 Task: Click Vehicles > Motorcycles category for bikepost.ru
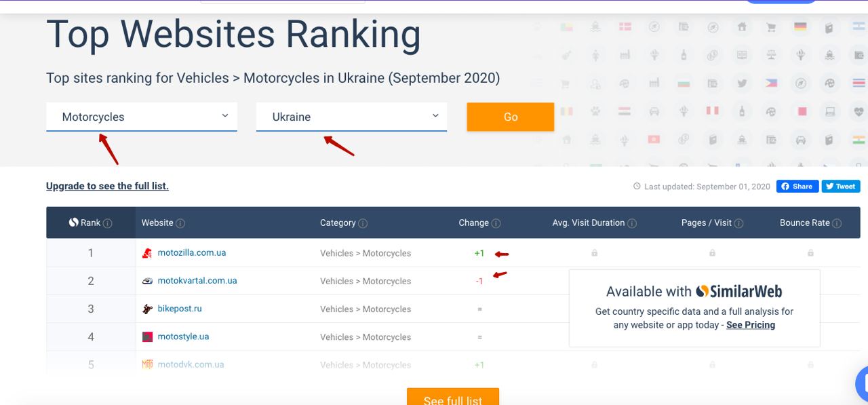(x=366, y=309)
